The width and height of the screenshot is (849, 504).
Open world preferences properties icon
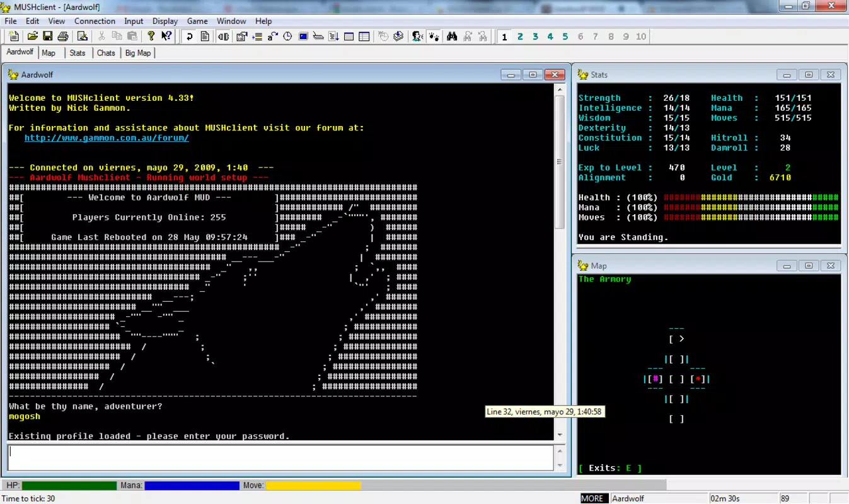point(241,37)
